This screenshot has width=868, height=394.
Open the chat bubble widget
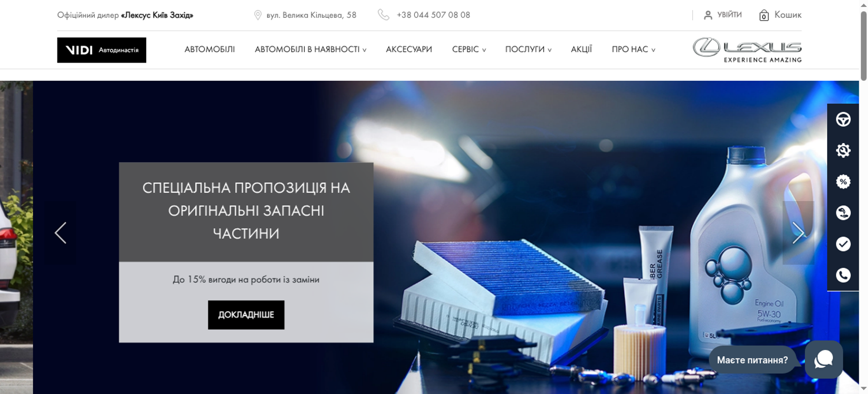[824, 359]
